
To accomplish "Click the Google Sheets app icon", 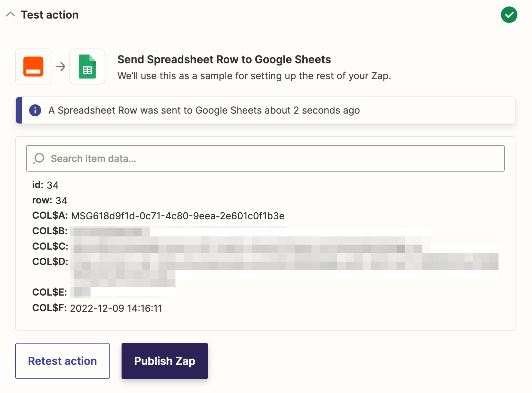I will pos(87,66).
